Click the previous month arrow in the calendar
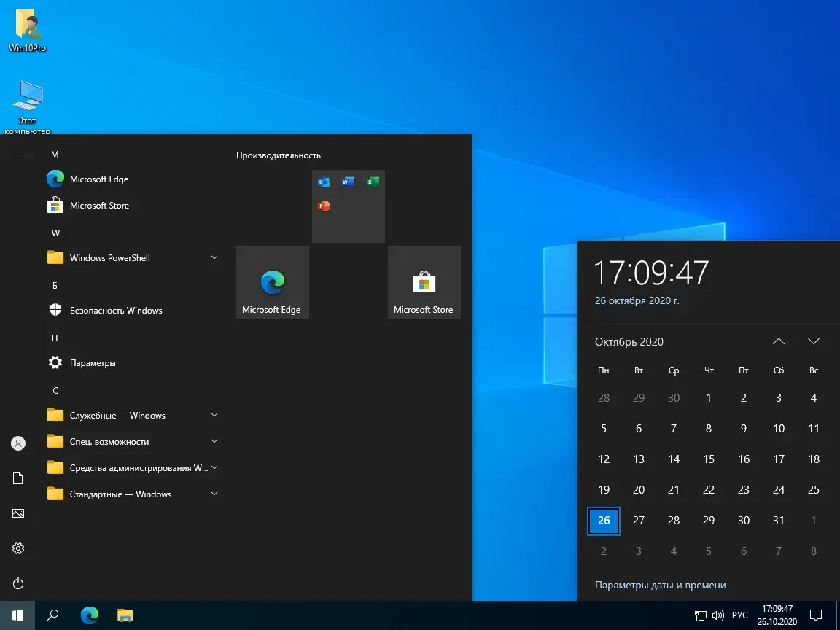 click(779, 341)
